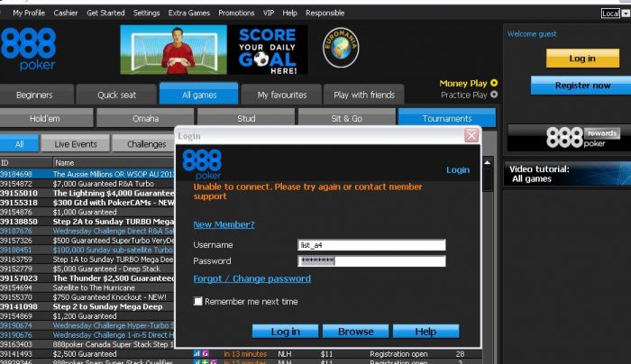Select the All games tab
The width and height of the screenshot is (631, 364).
point(199,94)
